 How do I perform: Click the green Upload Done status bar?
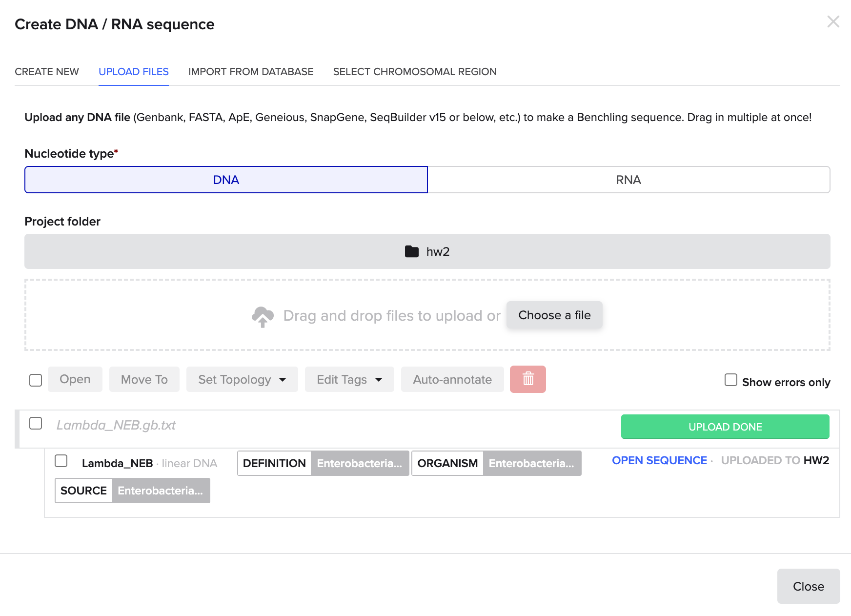(725, 427)
